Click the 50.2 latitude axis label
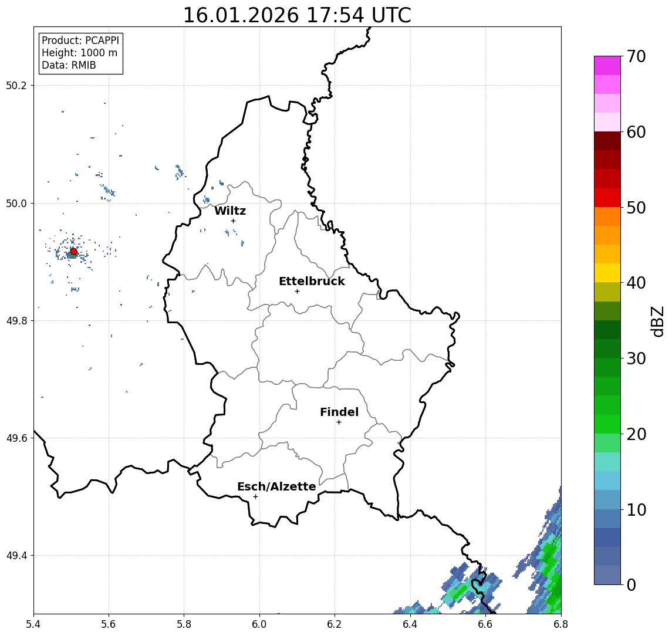The image size is (672, 636). [16, 85]
